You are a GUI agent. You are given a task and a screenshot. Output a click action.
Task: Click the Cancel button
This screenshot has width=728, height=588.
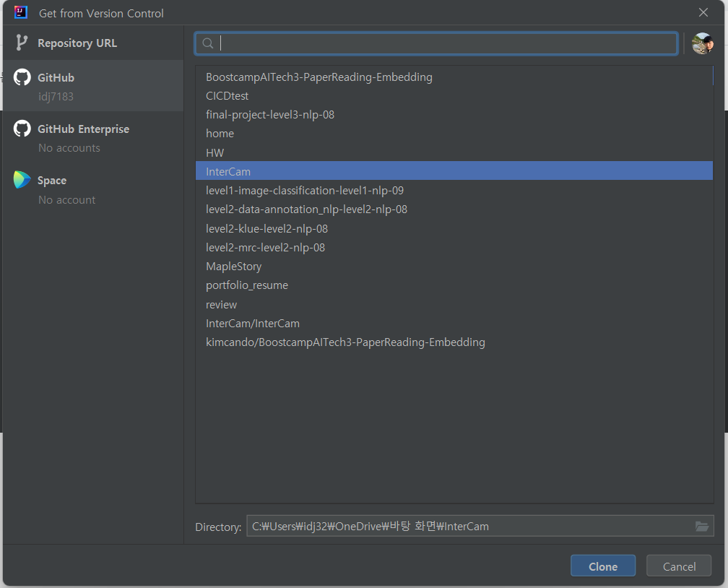point(679,566)
